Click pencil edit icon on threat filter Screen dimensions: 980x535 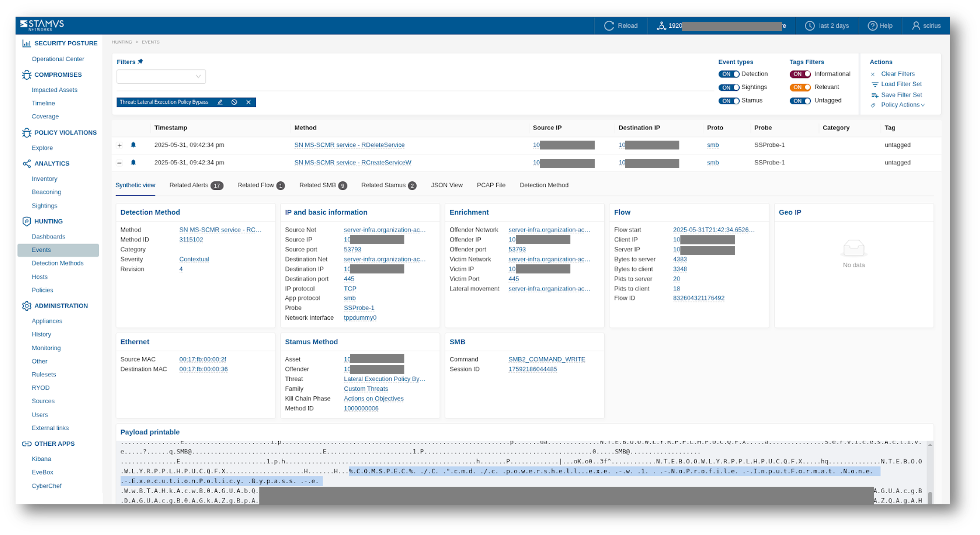point(220,102)
